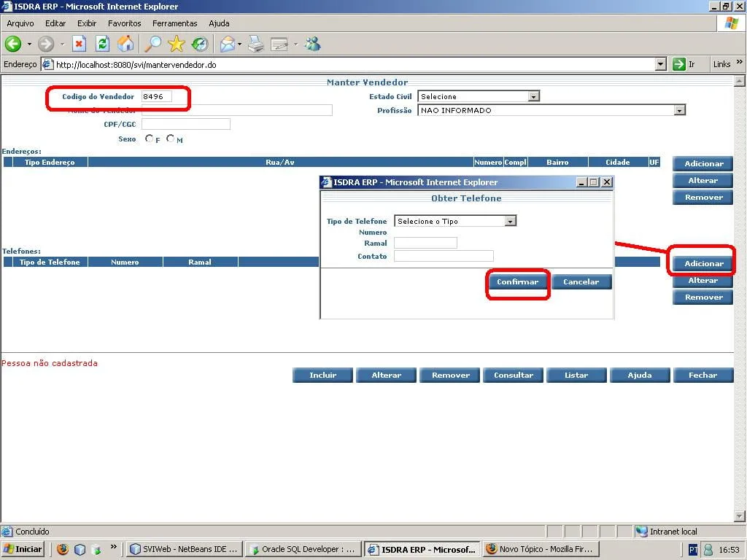747x560 pixels.
Task: Open the Messenger icon in toolbar
Action: [x=312, y=44]
